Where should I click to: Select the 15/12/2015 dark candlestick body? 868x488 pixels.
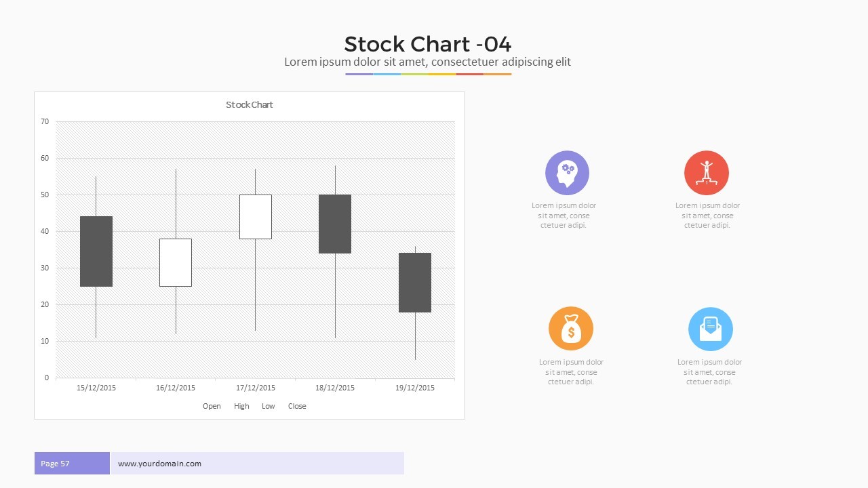[x=96, y=251]
